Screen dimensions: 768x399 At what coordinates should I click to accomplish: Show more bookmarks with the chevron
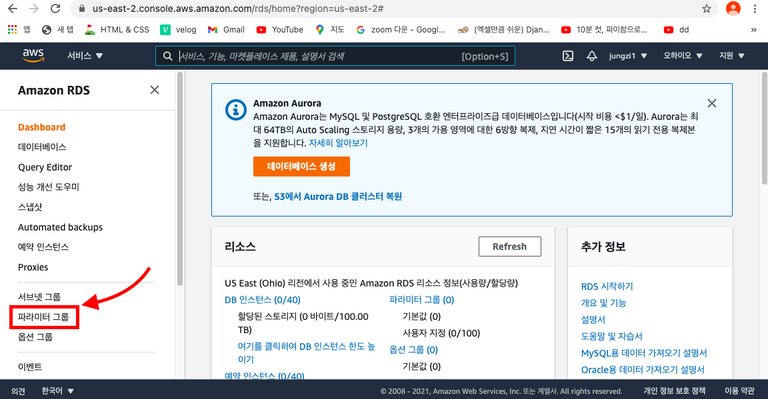(x=753, y=29)
